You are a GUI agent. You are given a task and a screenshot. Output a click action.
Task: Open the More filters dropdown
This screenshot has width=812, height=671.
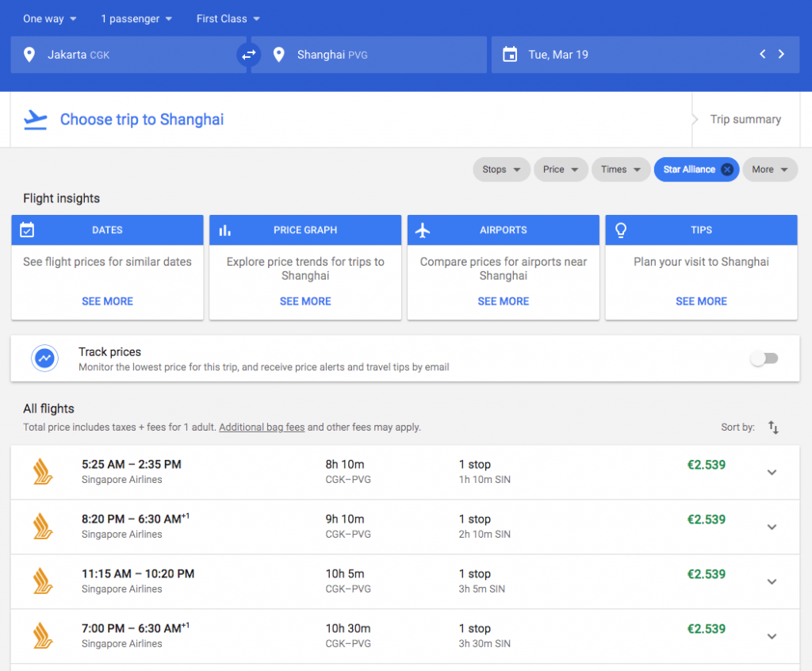(x=769, y=170)
